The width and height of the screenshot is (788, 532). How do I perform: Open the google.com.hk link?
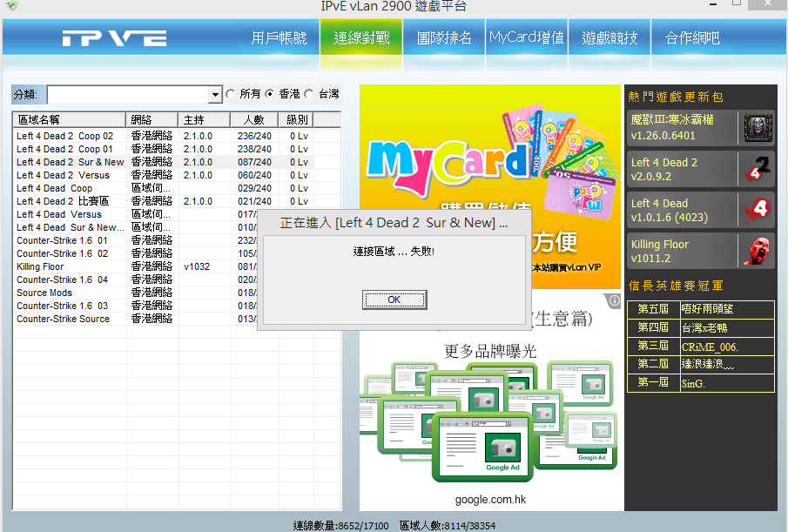pyautogui.click(x=490, y=500)
